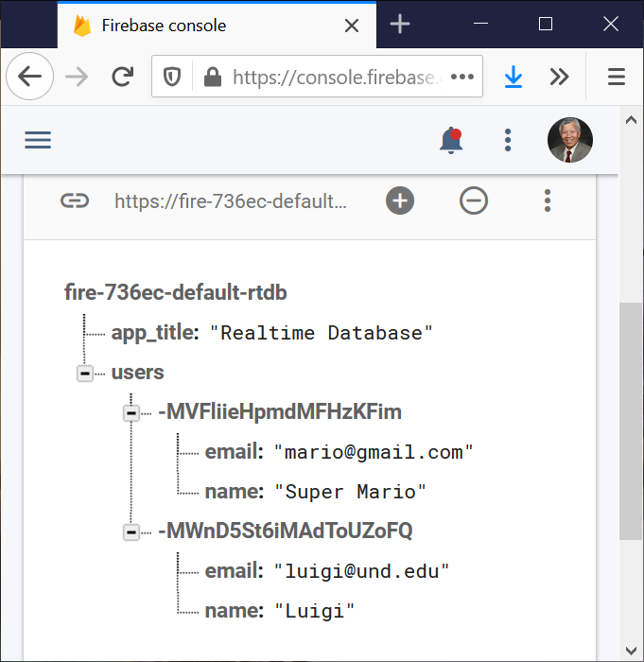Open the Firebase navigation hamburger menu
Viewport: 644px width, 662px height.
coord(38,141)
